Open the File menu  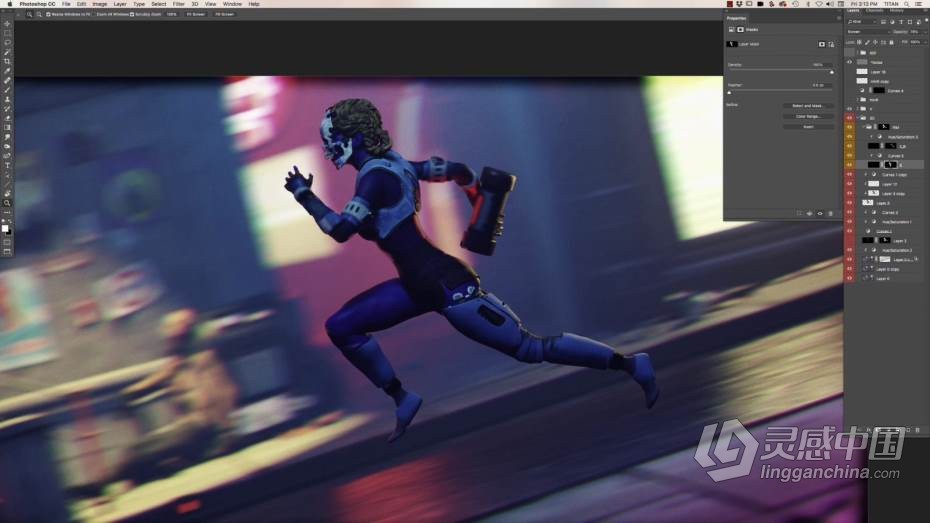coord(66,4)
